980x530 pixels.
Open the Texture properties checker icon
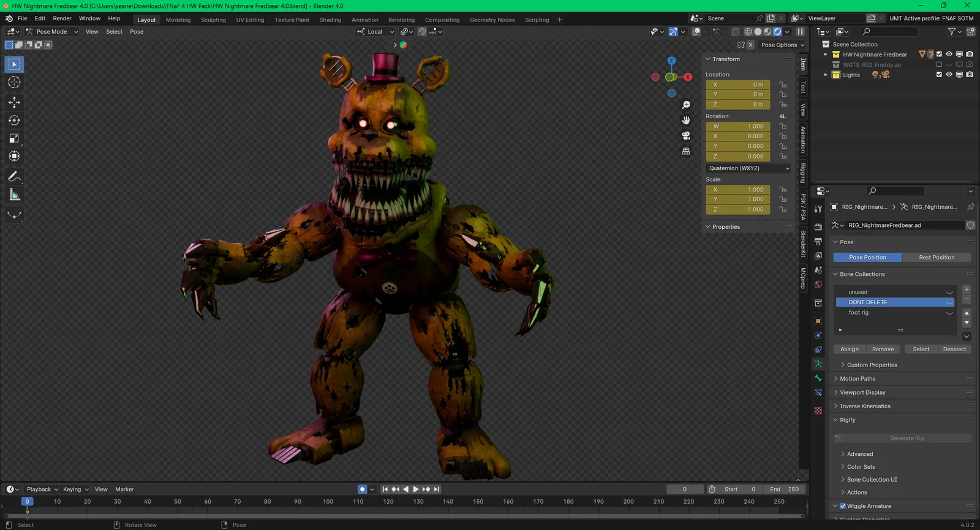click(x=818, y=411)
